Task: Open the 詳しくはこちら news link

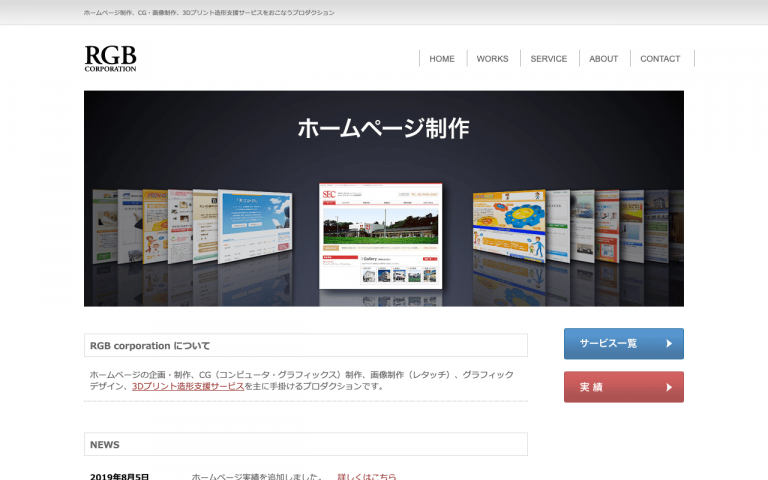Action: (367, 477)
